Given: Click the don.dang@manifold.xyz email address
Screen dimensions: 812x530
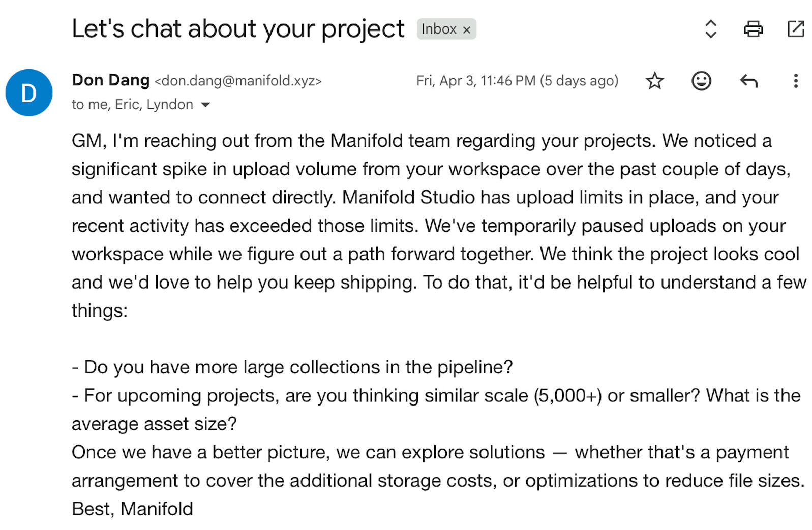Looking at the screenshot, I should click(x=238, y=81).
